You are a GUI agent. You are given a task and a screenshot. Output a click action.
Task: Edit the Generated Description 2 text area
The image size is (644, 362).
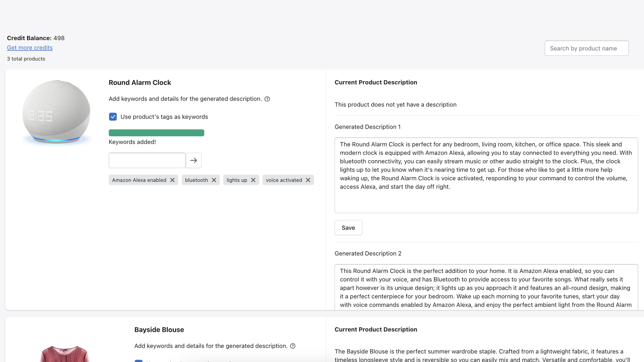pos(486,287)
